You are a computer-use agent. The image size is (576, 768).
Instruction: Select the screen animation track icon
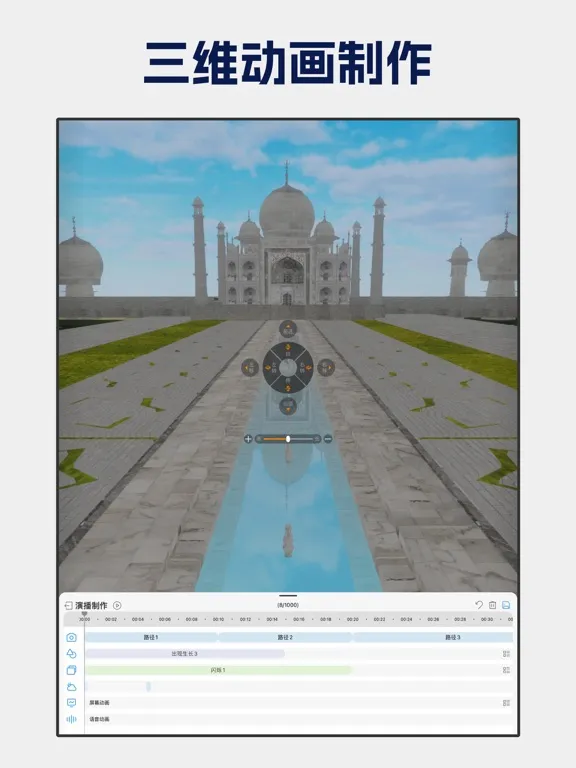[72, 703]
